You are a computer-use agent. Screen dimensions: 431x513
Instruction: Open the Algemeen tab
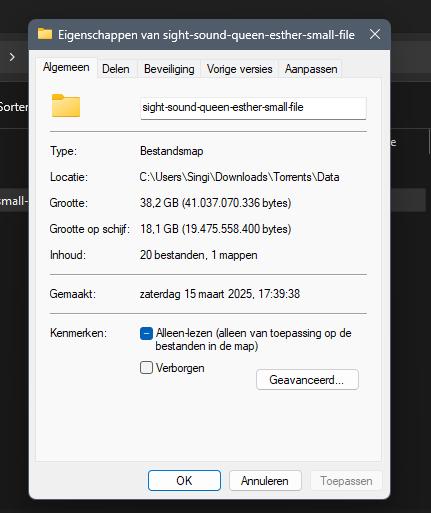(x=66, y=68)
